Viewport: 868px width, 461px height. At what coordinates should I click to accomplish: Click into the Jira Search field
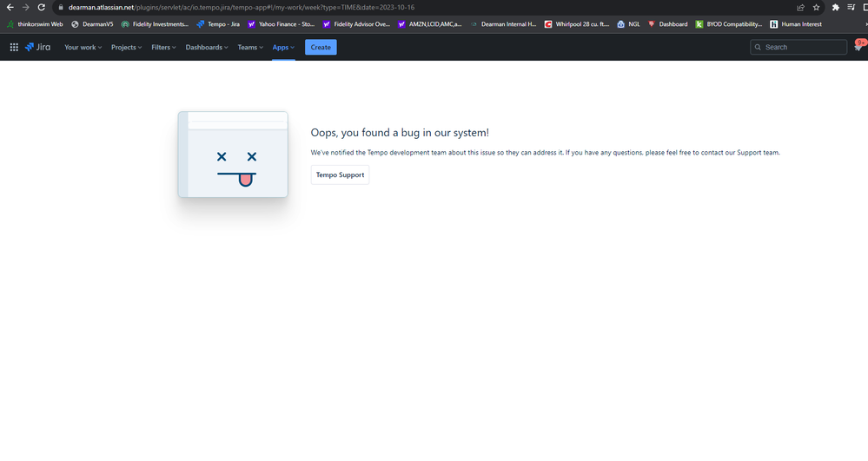(798, 47)
